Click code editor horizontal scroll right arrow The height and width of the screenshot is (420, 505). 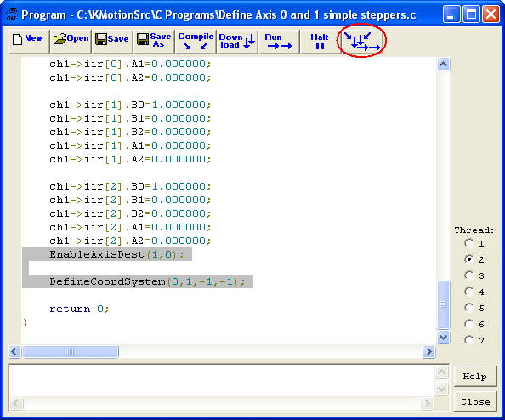point(428,351)
